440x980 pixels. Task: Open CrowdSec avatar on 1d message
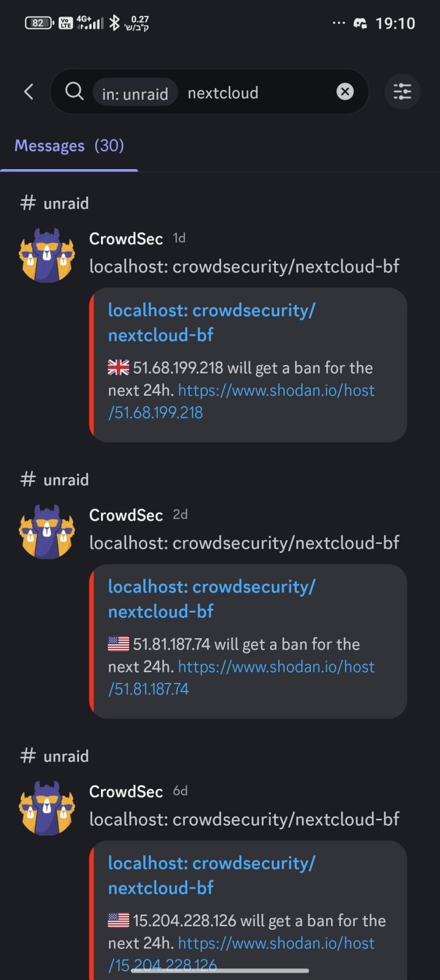47,255
